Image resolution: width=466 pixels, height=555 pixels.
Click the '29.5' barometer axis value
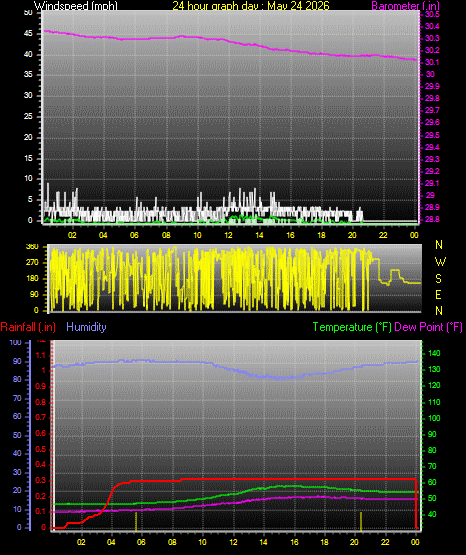coord(432,135)
